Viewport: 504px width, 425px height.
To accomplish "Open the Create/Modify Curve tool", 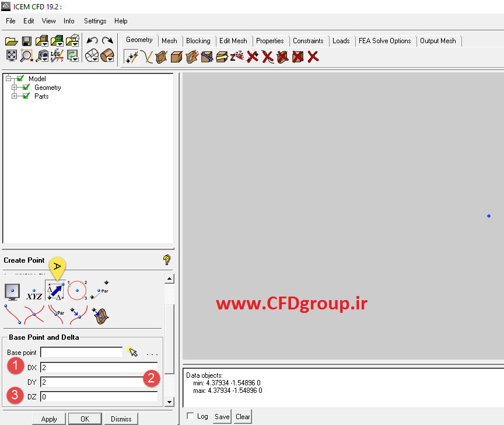I will pos(147,57).
